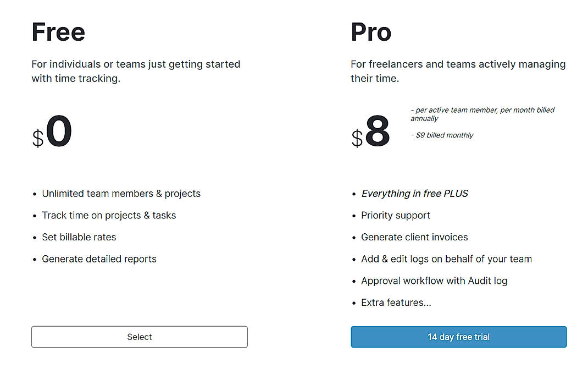Click 'Track time on projects & tasks'
The image size is (588, 368).
(109, 215)
